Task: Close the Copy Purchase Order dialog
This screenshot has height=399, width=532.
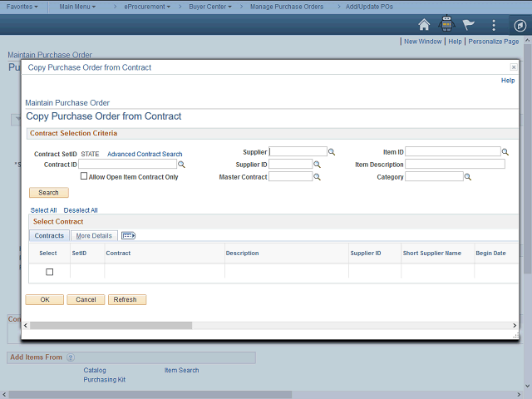Action: point(513,67)
